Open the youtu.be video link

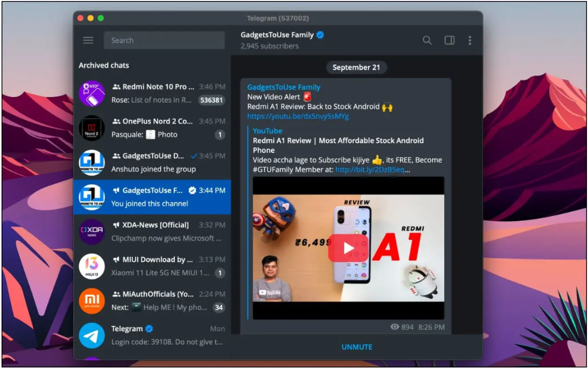298,116
